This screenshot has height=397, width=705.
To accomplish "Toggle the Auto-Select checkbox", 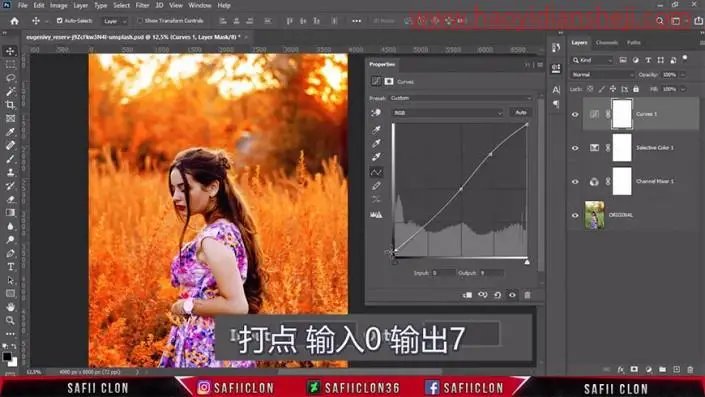I will (x=59, y=21).
